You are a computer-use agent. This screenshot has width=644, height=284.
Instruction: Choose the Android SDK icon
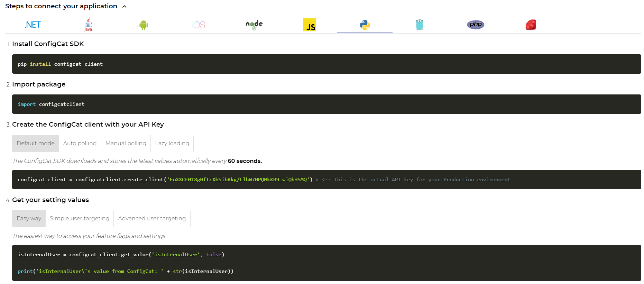(x=144, y=25)
